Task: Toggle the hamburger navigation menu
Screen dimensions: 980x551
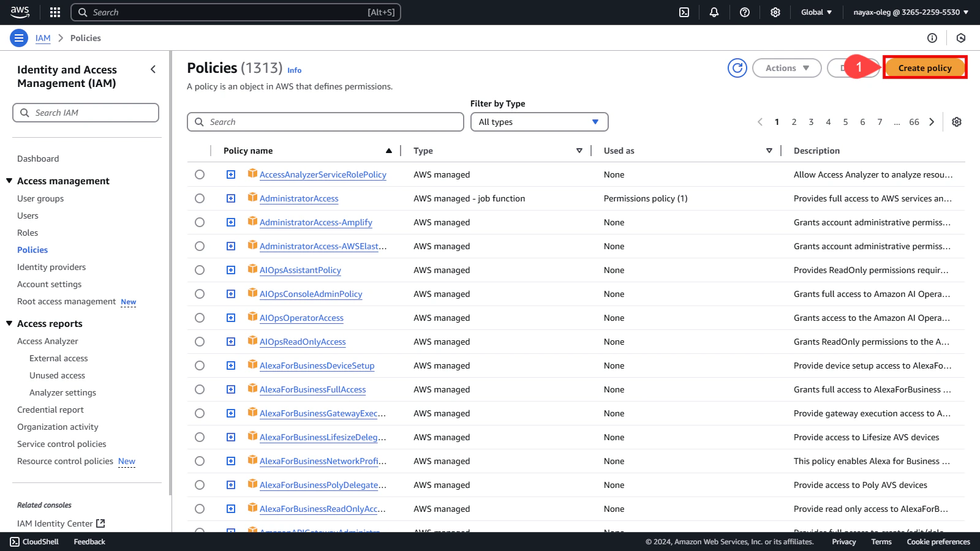Action: pos(19,38)
